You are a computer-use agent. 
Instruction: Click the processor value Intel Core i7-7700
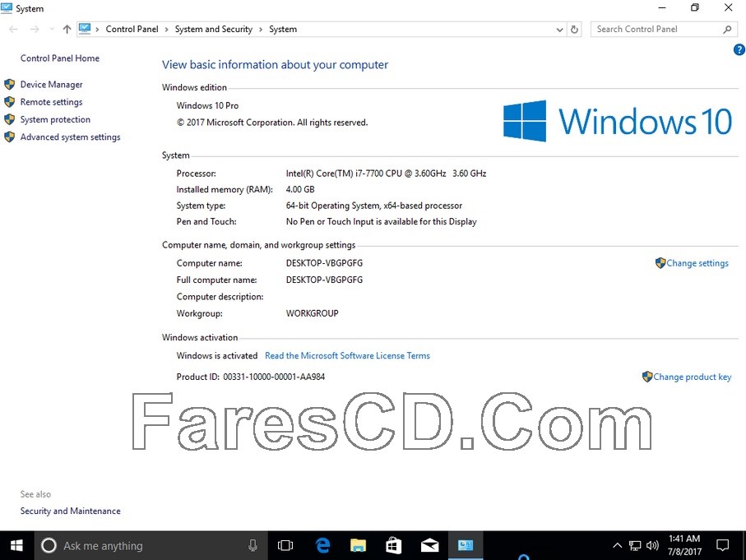point(386,174)
